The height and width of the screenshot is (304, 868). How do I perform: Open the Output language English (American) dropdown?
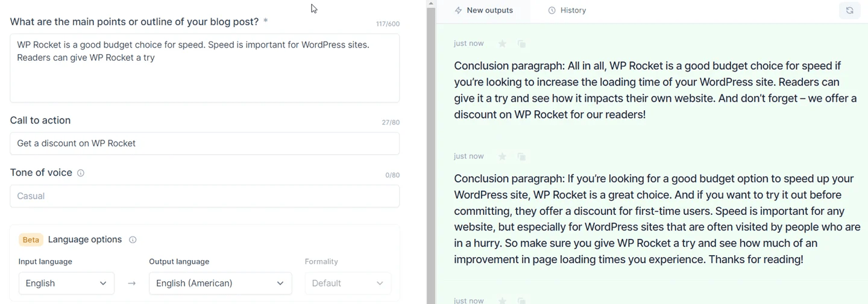(x=220, y=284)
